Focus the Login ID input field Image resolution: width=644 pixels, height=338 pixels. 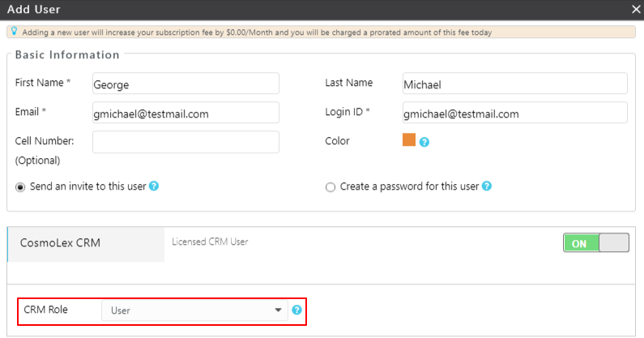514,113
